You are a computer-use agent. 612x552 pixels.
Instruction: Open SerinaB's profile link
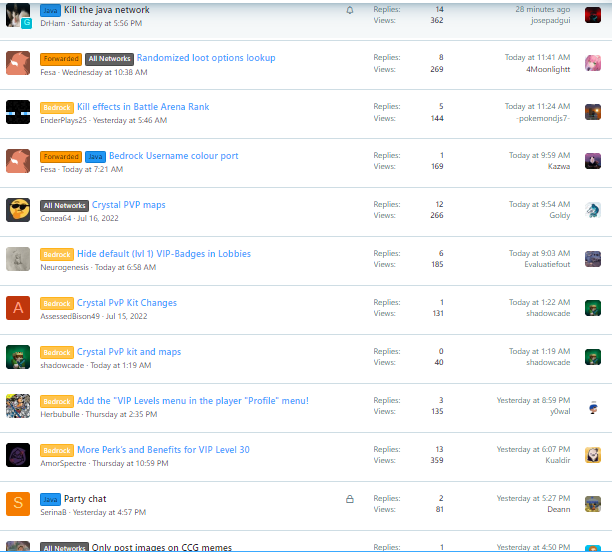[x=53, y=512]
